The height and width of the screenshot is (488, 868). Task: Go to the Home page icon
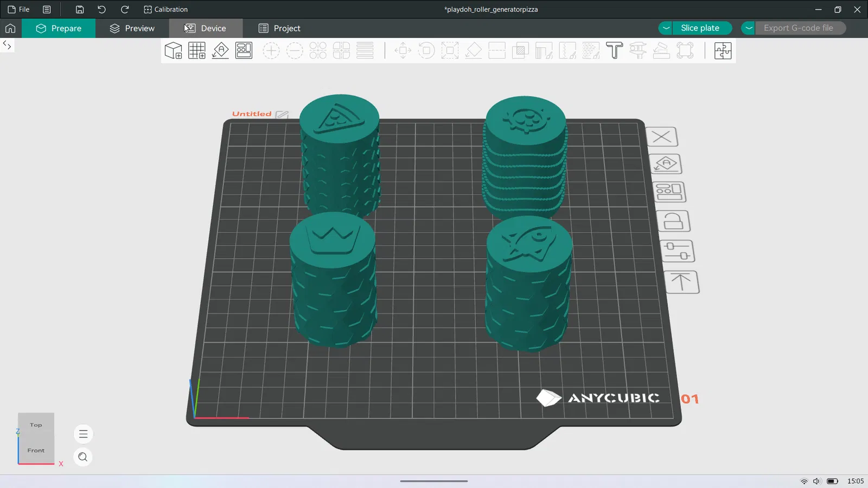[10, 28]
